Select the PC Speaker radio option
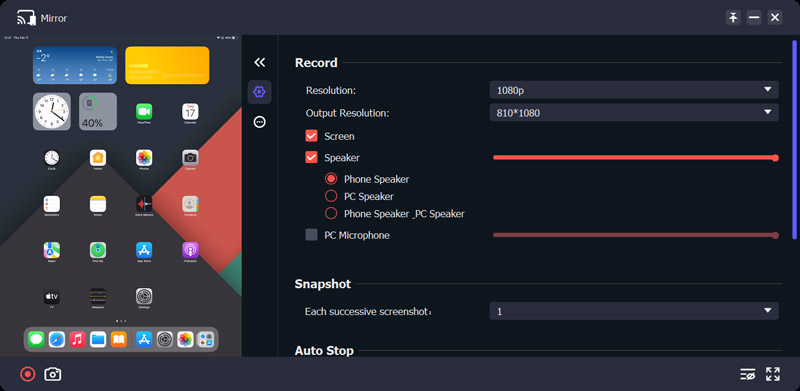Image resolution: width=800 pixels, height=391 pixels. [x=331, y=196]
